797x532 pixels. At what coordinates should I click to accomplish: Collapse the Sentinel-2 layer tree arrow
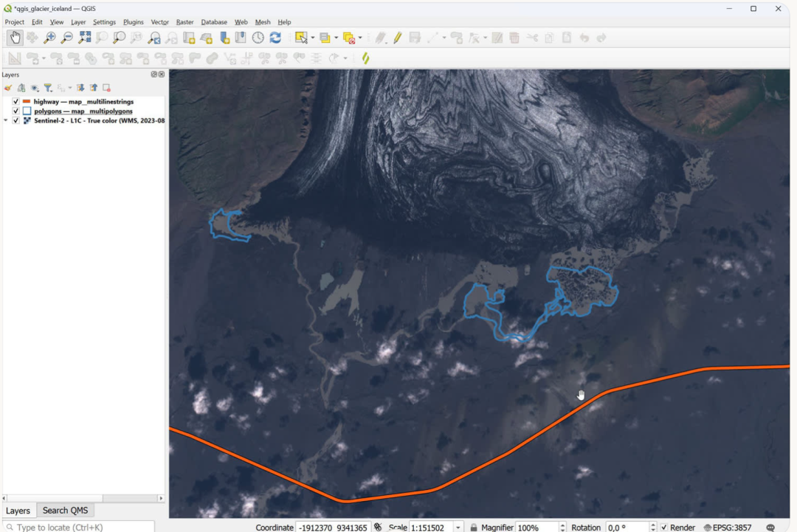7,120
